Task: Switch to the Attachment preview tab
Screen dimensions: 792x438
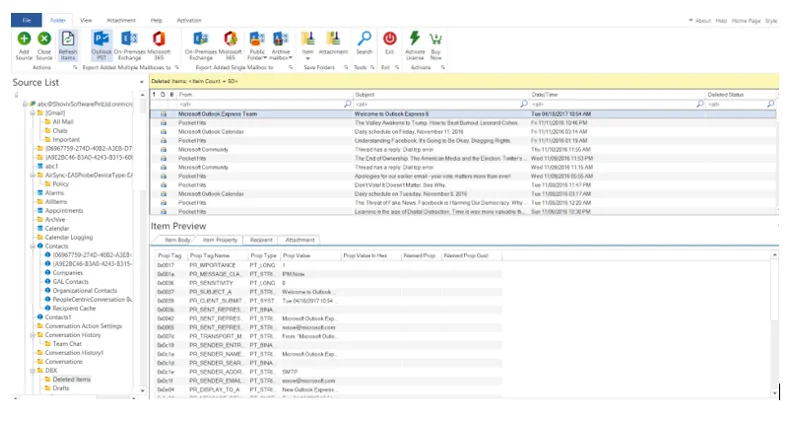Action: 300,240
